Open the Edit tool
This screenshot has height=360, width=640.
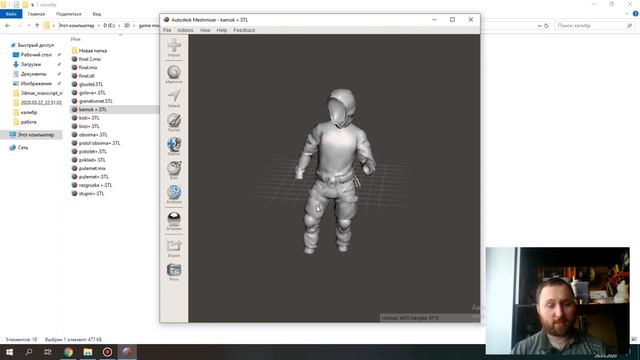click(174, 171)
